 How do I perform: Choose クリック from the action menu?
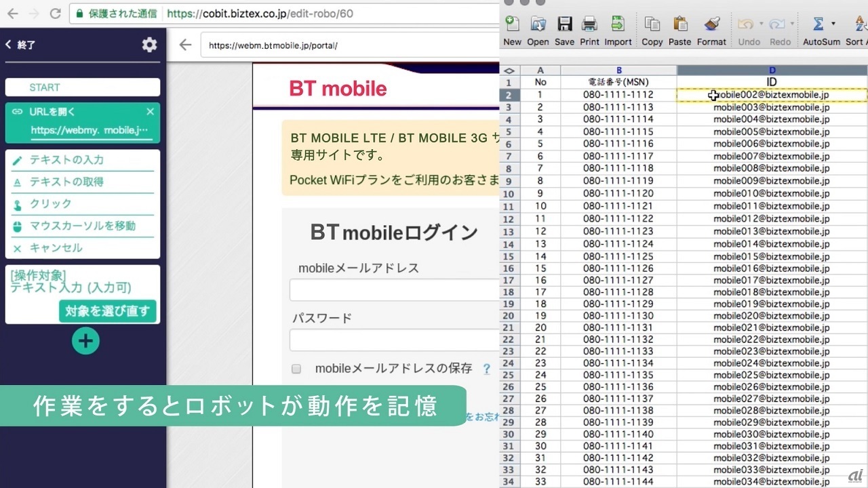click(83, 204)
